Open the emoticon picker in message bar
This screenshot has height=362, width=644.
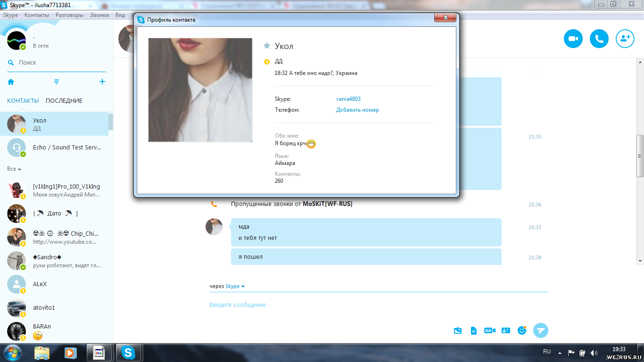point(522,330)
